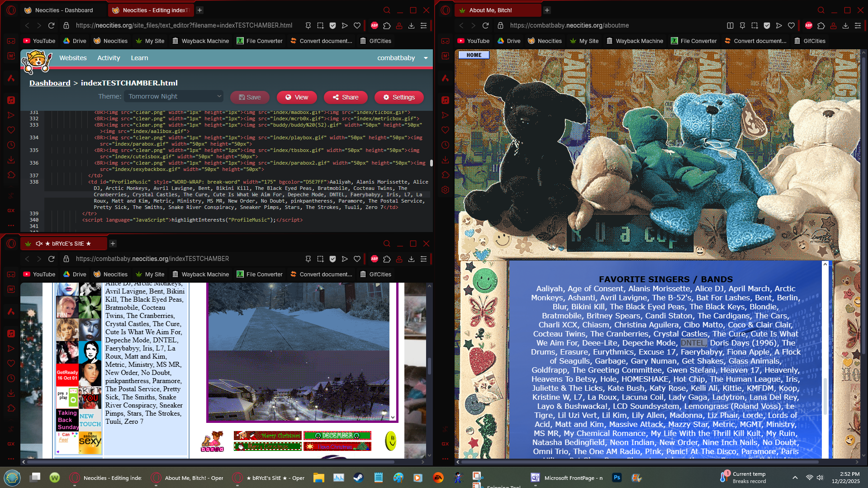Launch Photoshop from the taskbar
The height and width of the screenshot is (488, 868).
pyautogui.click(x=617, y=478)
